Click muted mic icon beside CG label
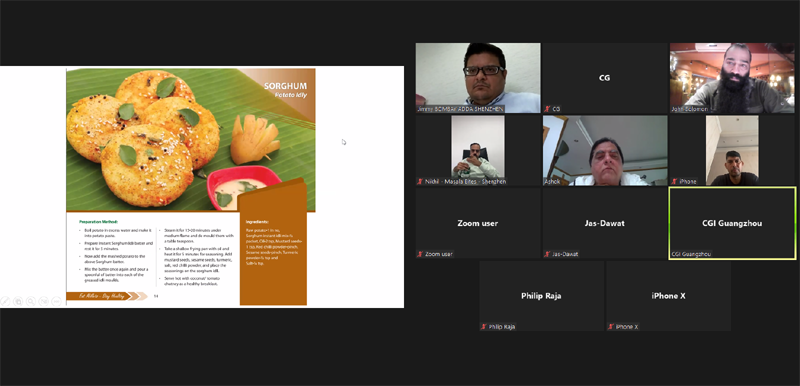Image resolution: width=800 pixels, height=386 pixels. click(x=547, y=109)
